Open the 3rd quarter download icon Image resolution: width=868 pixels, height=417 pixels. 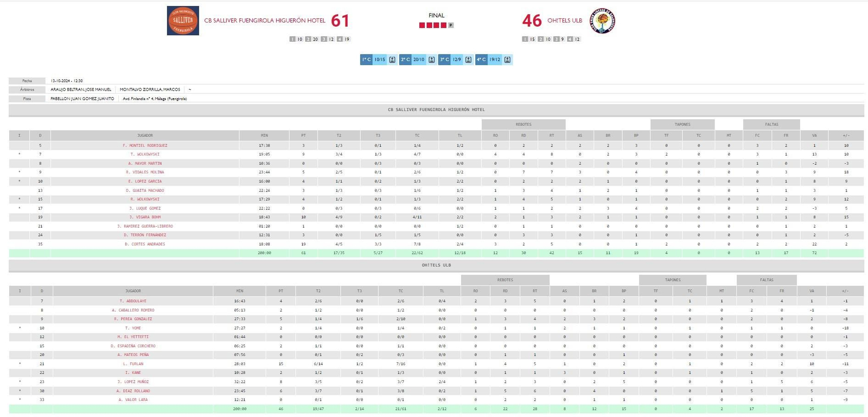pos(468,60)
